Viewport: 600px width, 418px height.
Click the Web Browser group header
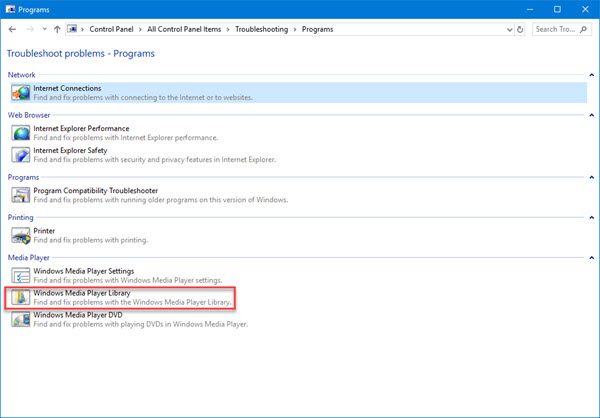[x=29, y=115]
